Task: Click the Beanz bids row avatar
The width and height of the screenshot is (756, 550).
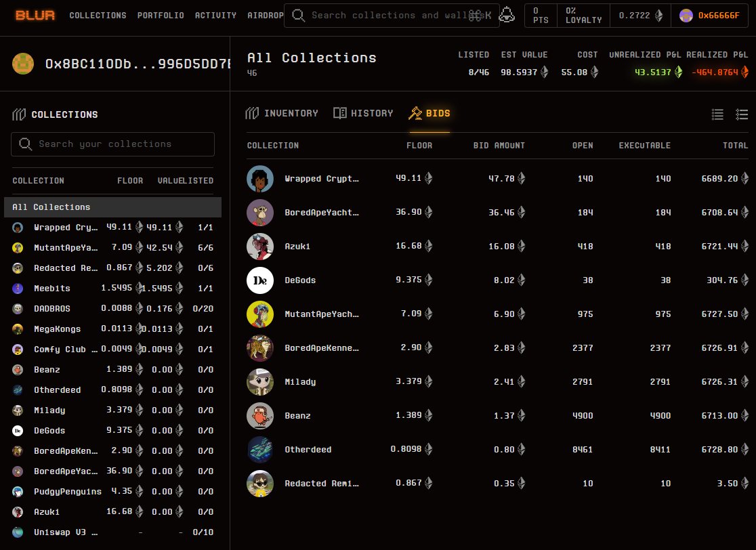Action: tap(260, 415)
